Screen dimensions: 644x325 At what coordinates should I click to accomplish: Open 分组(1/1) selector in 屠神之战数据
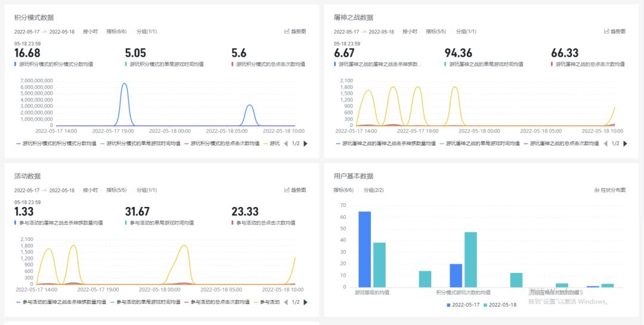tap(466, 31)
